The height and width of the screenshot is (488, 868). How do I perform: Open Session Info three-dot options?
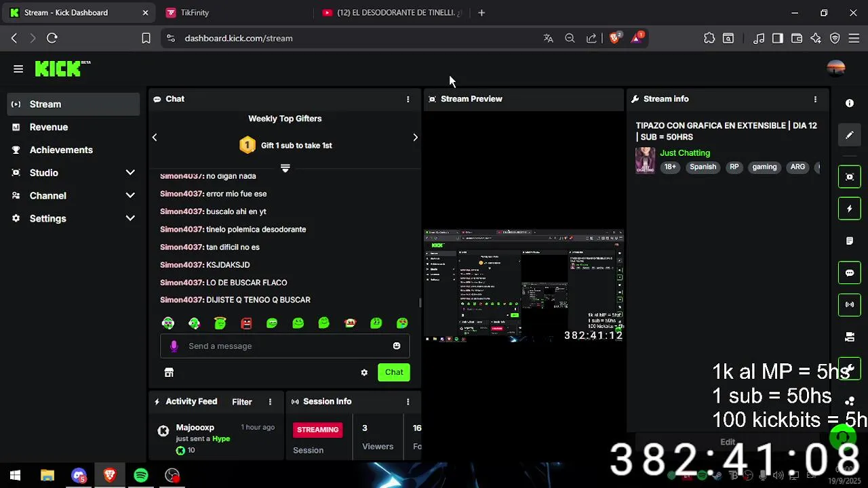(x=408, y=402)
